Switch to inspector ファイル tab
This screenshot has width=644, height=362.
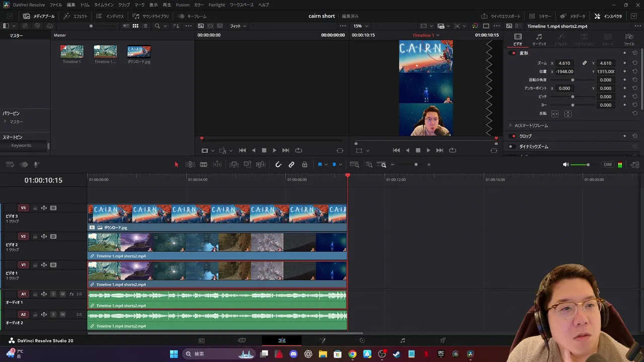[629, 40]
